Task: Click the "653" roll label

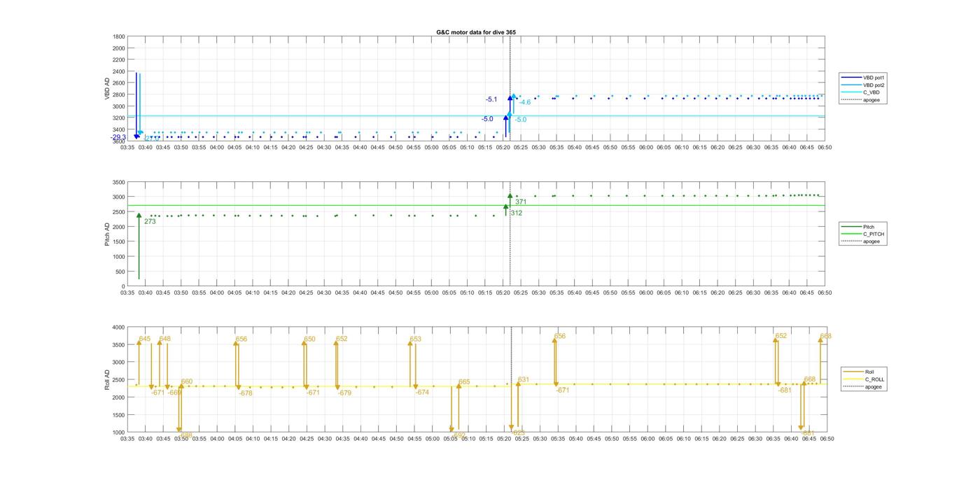Action: (x=416, y=339)
